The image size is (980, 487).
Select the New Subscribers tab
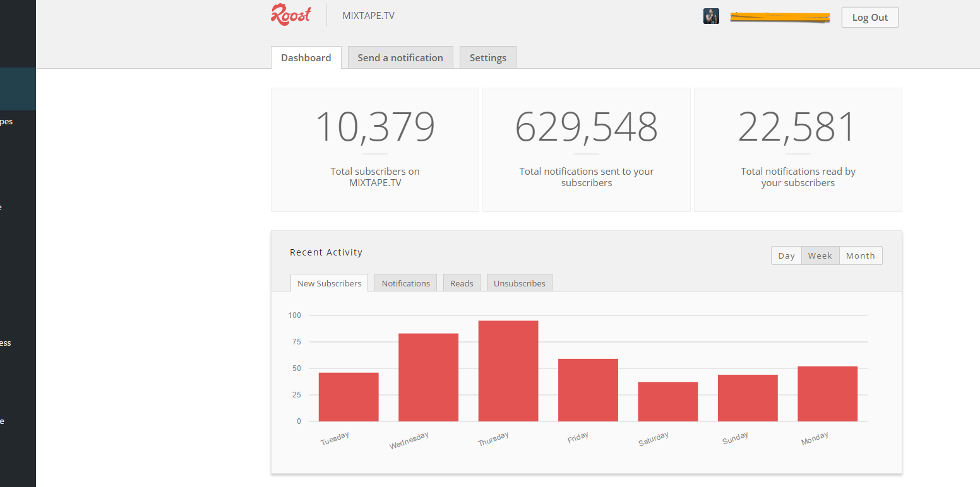tap(329, 283)
